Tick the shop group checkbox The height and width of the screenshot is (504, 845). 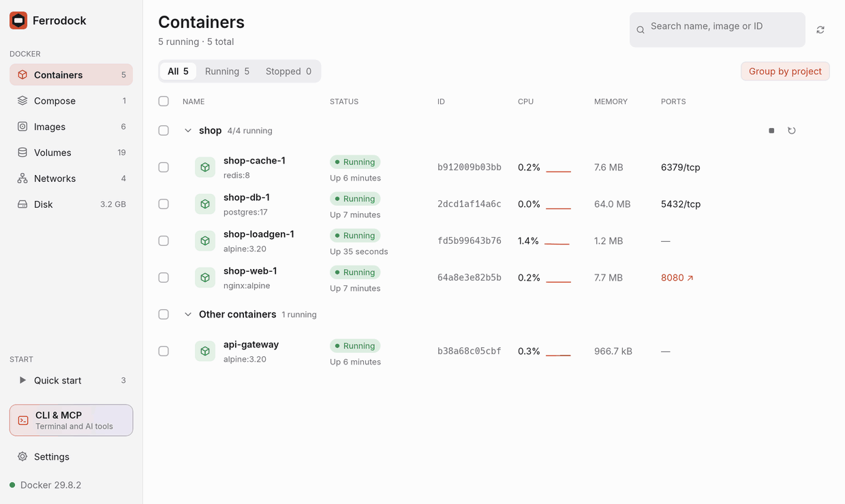tap(164, 130)
